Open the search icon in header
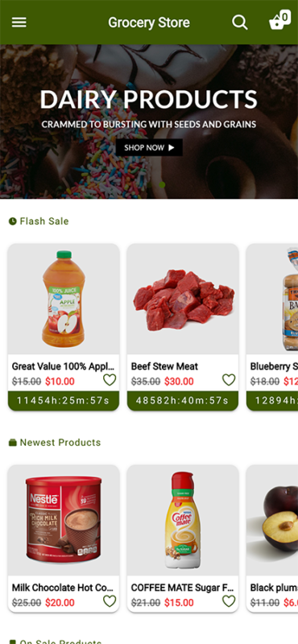This screenshot has height=644, width=298. click(240, 23)
